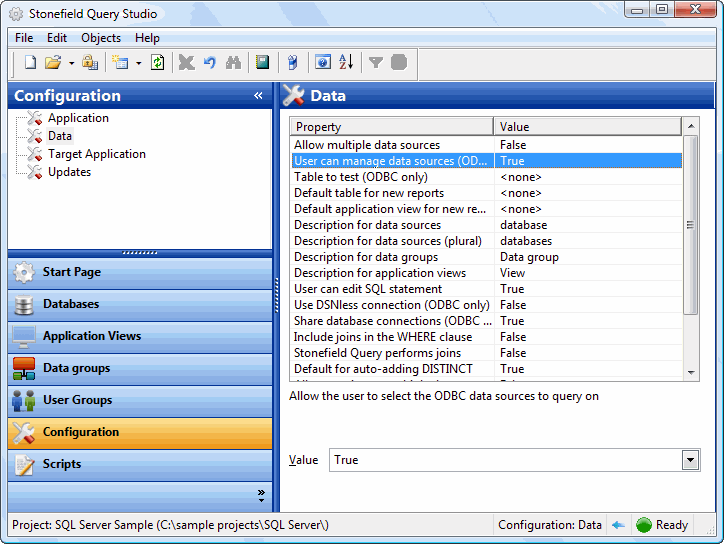Click the Open project folder icon
The width and height of the screenshot is (724, 544).
(53, 63)
